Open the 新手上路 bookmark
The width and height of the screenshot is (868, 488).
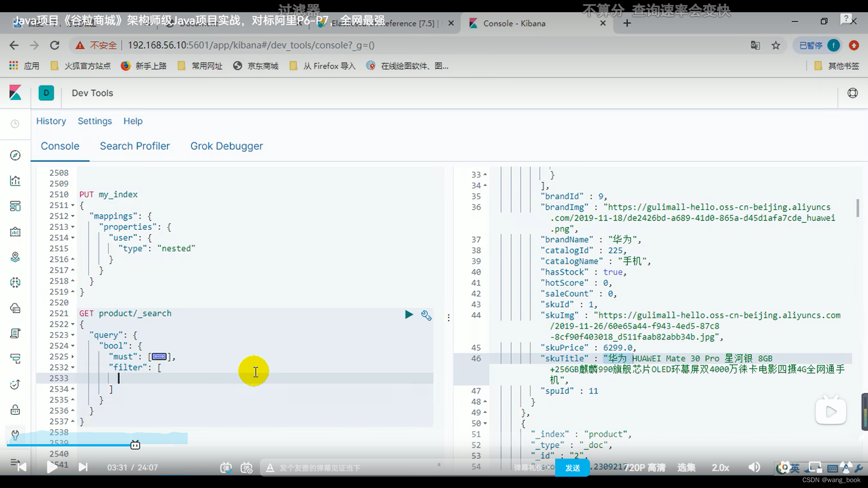[x=144, y=66]
